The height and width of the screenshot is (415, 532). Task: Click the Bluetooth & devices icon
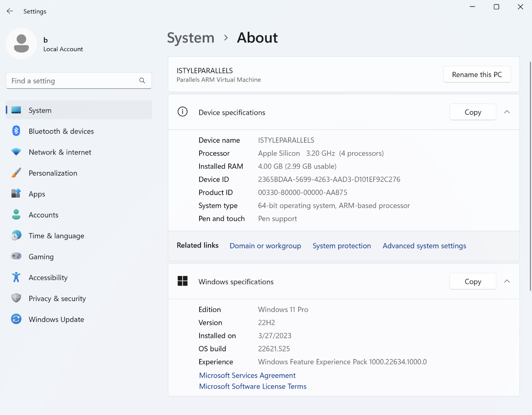(x=16, y=131)
